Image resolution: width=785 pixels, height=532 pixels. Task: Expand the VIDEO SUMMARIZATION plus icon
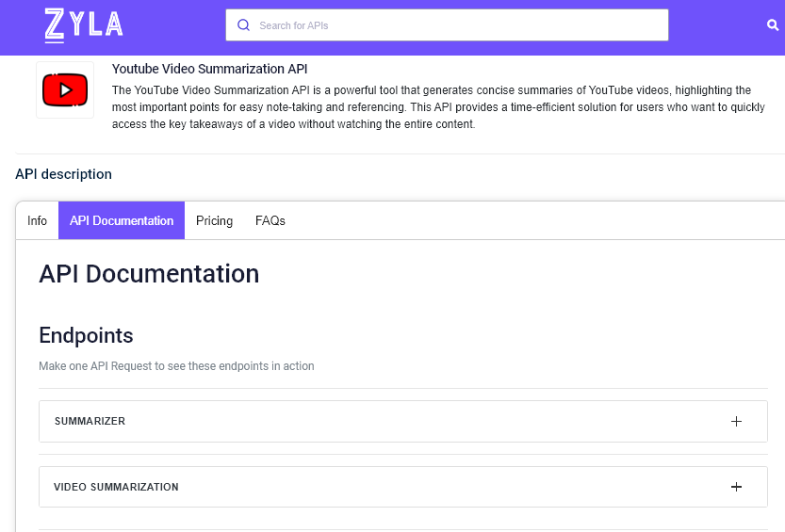[736, 487]
